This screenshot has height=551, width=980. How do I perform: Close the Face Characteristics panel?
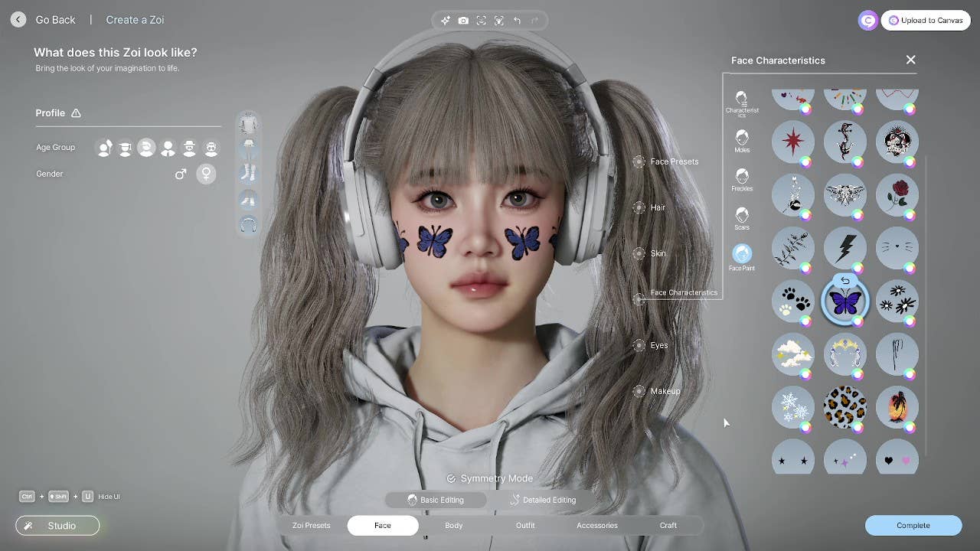pyautogui.click(x=910, y=60)
